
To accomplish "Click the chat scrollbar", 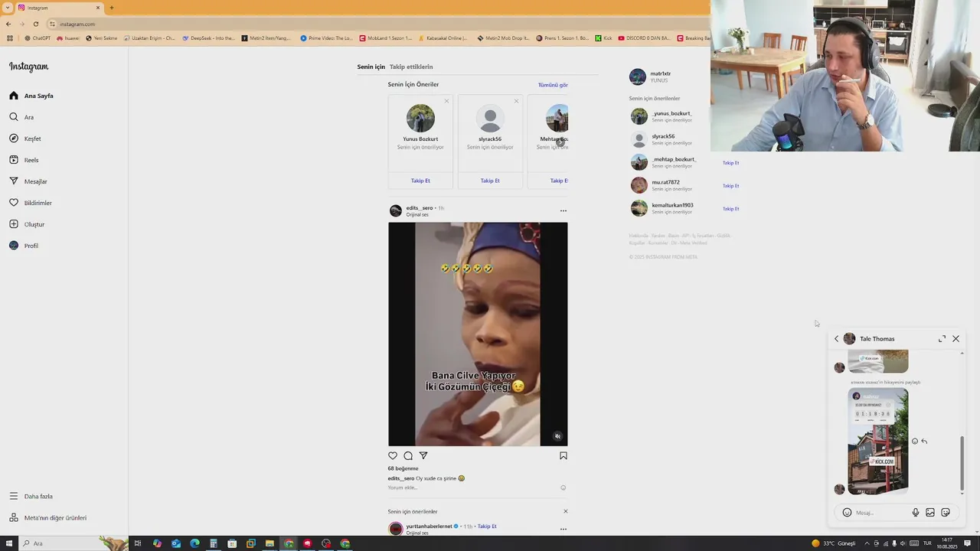I will click(x=962, y=463).
